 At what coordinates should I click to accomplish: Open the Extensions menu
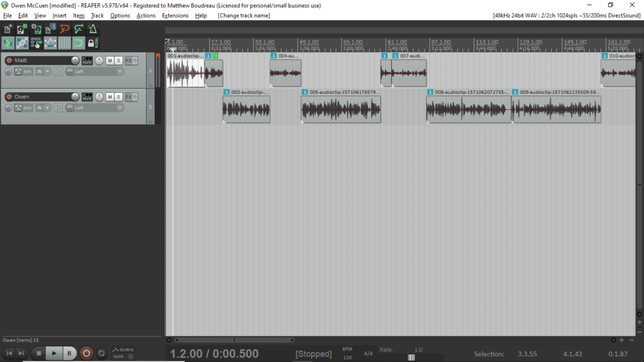[x=175, y=15]
